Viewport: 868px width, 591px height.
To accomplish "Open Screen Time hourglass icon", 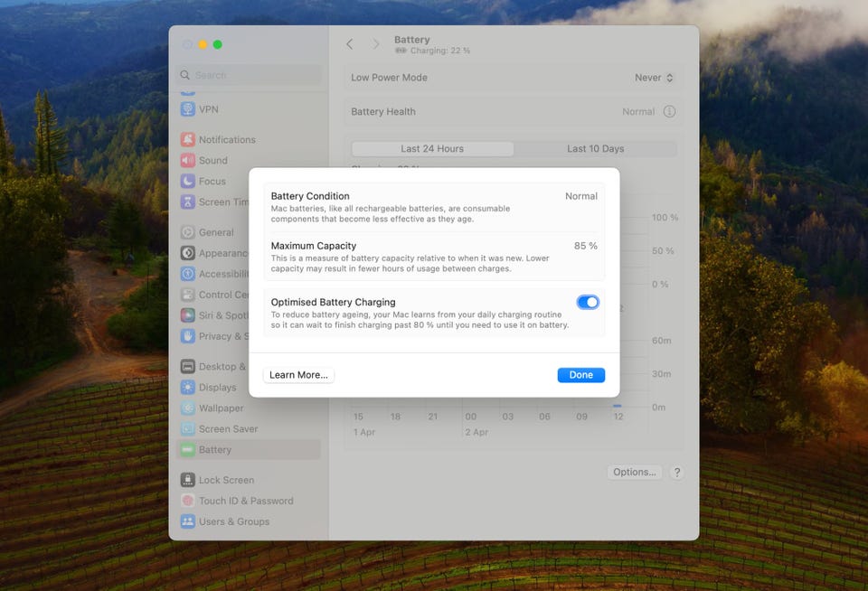I will (188, 202).
